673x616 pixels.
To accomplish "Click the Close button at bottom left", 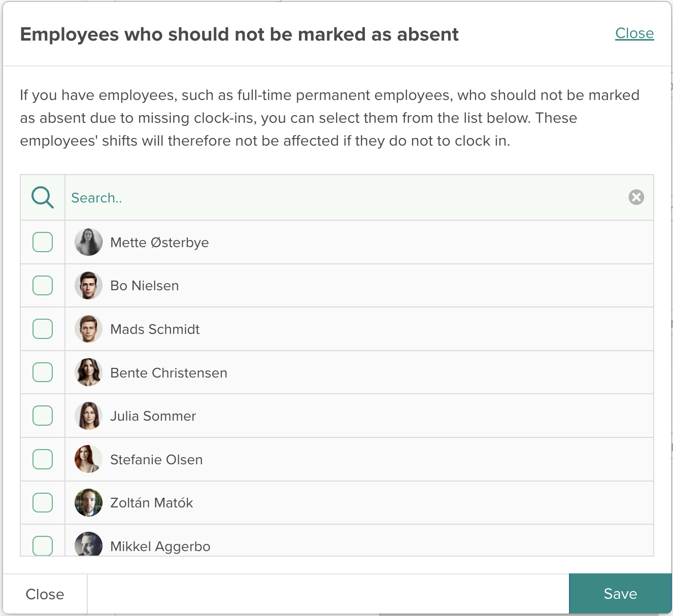I will tap(45, 594).
